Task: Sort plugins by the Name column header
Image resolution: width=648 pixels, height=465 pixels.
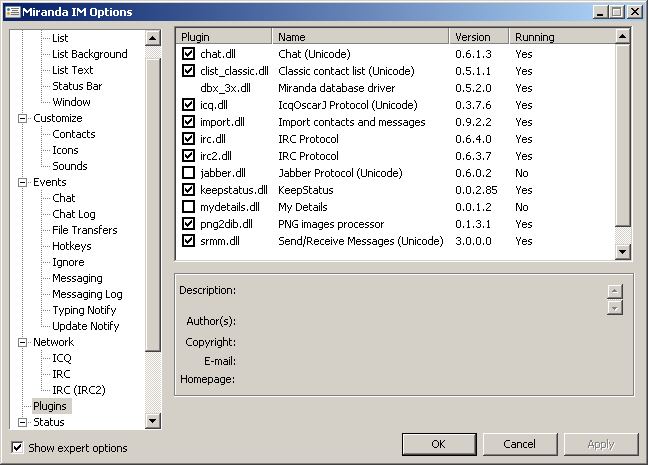Action: pyautogui.click(x=360, y=37)
